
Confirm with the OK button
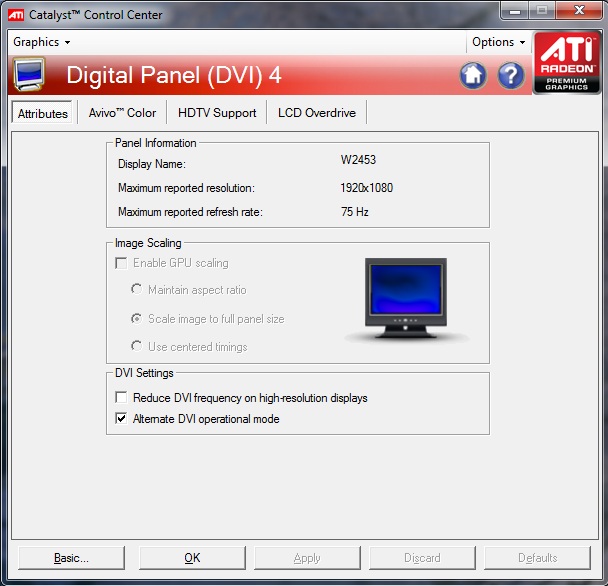click(x=192, y=558)
